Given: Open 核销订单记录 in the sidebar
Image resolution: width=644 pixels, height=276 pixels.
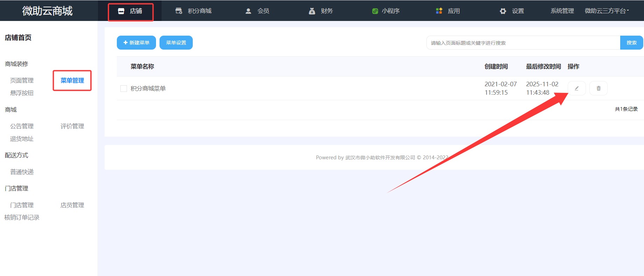Looking at the screenshot, I should [x=22, y=217].
